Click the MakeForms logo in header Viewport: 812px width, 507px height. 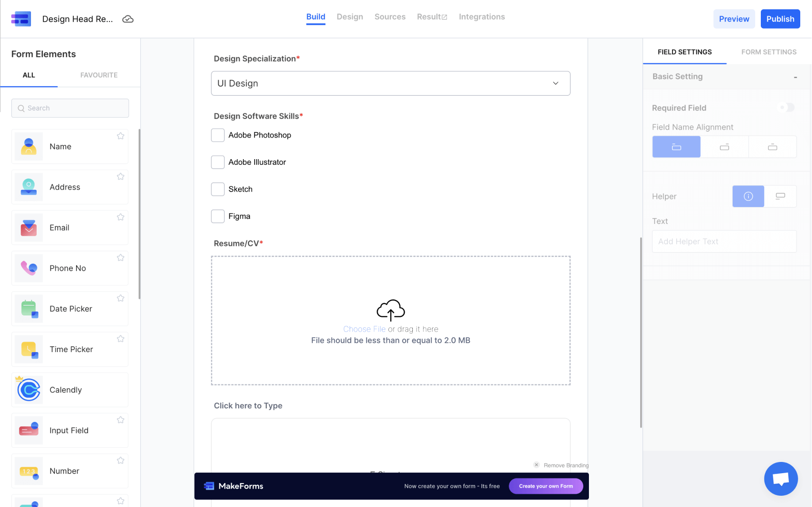[21, 19]
